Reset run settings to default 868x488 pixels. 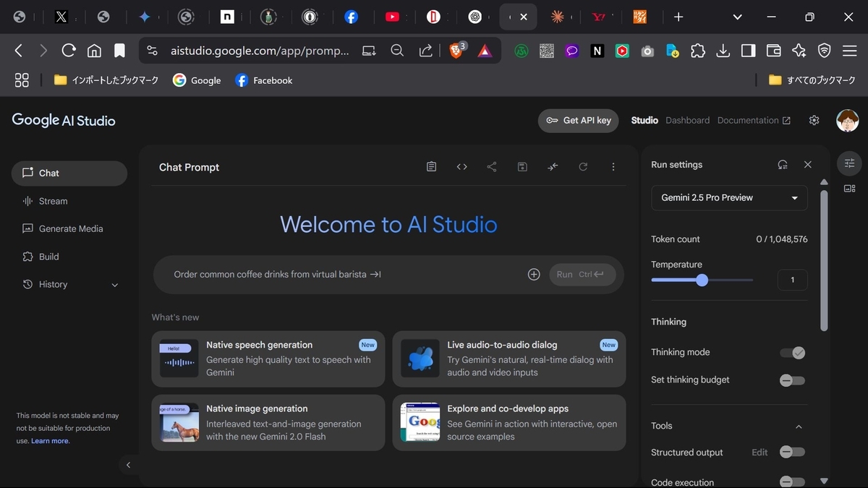pos(783,165)
